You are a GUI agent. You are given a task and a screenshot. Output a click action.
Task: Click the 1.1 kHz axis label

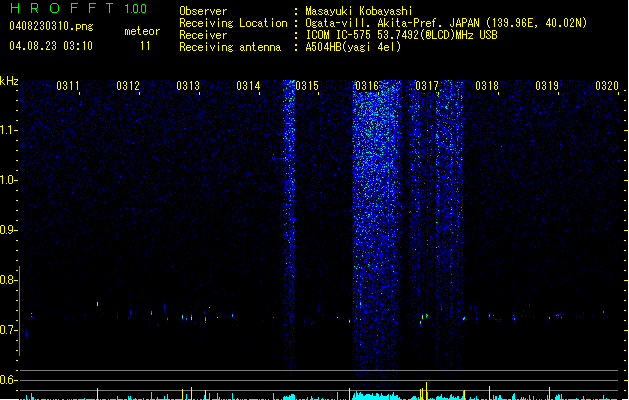click(x=8, y=130)
